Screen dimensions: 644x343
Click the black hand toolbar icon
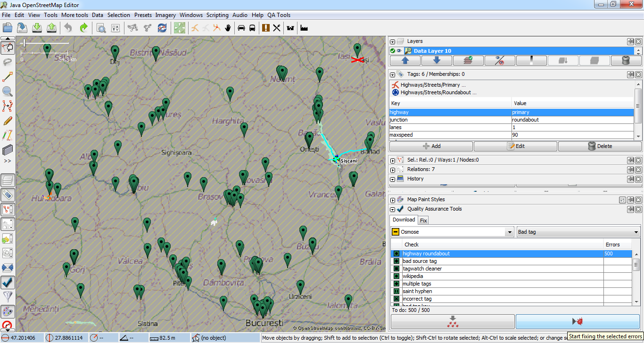point(228,28)
